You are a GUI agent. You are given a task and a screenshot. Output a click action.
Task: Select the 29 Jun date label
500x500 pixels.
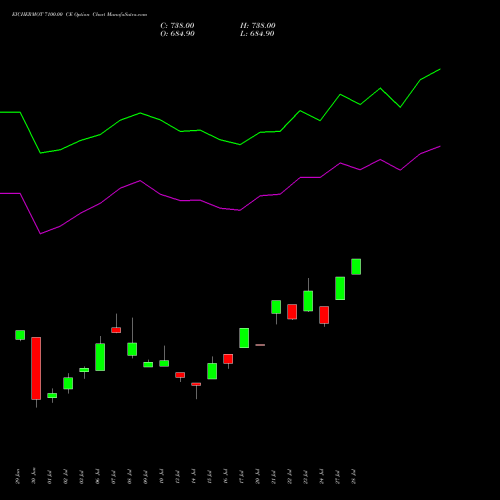[18, 477]
